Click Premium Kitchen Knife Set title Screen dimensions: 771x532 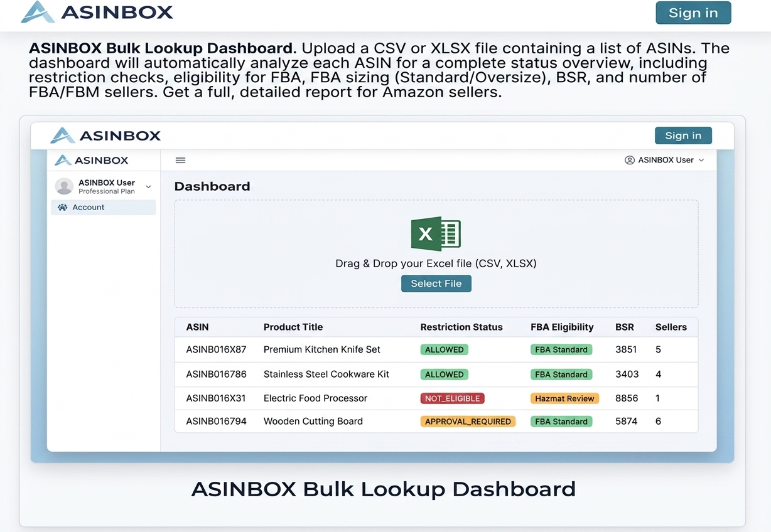[x=322, y=349]
